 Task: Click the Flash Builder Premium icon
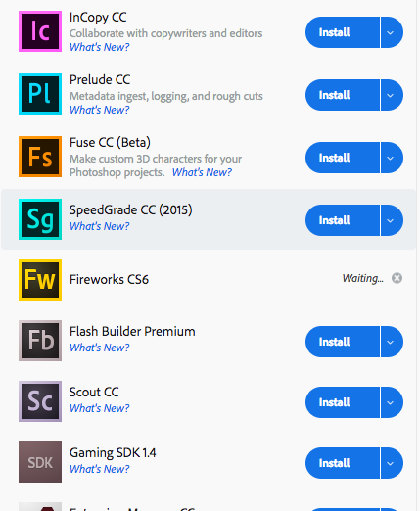(40, 341)
